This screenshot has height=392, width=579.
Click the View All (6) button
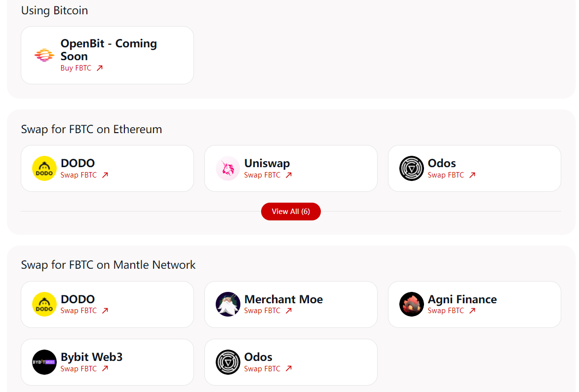[291, 211]
